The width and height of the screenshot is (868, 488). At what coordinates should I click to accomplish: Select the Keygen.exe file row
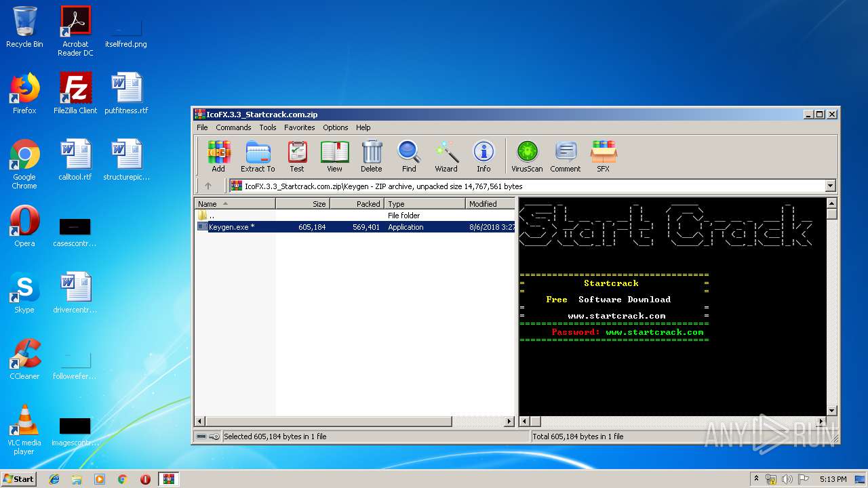tap(355, 227)
